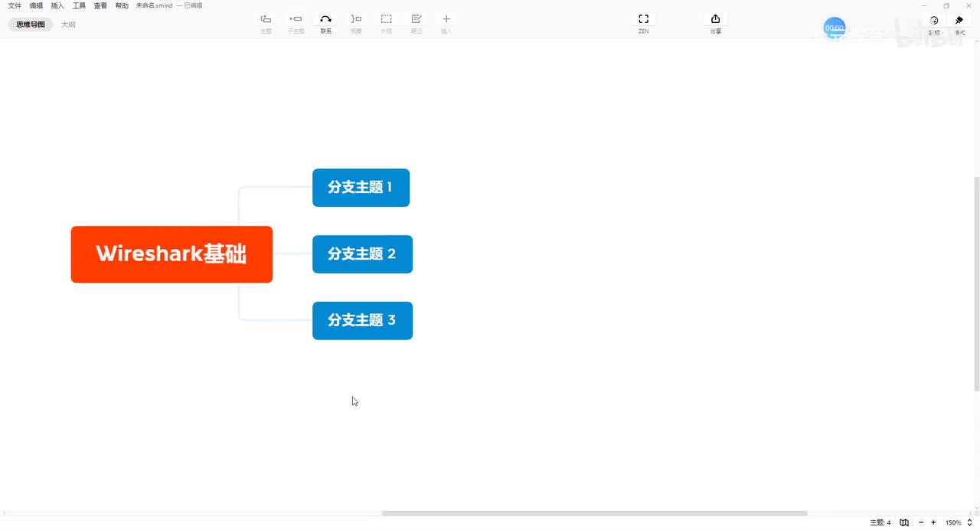980x530 pixels.
Task: Click the Subtopic (子主题) toolbar icon
Action: [x=296, y=19]
